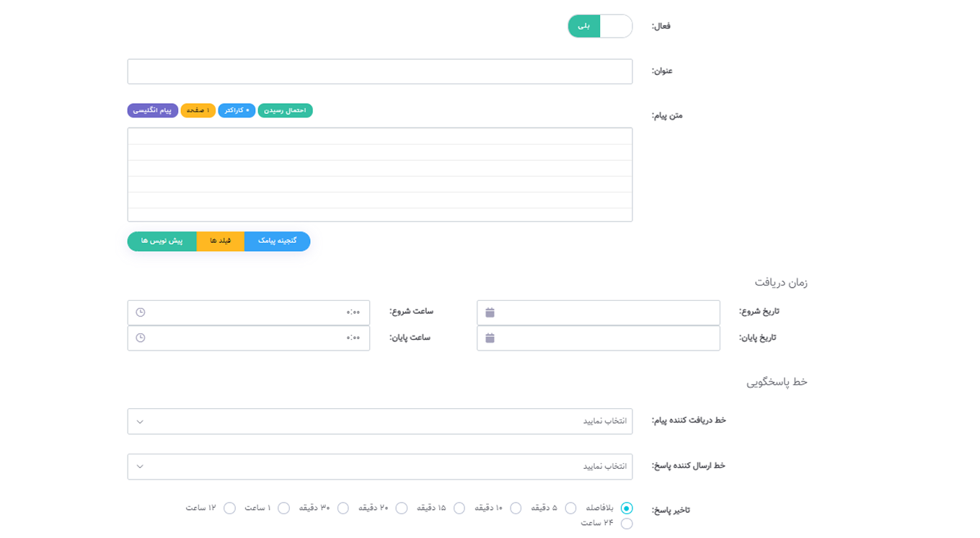Click the گنجینه پیامک button
This screenshot has height=538, width=980.
(278, 241)
